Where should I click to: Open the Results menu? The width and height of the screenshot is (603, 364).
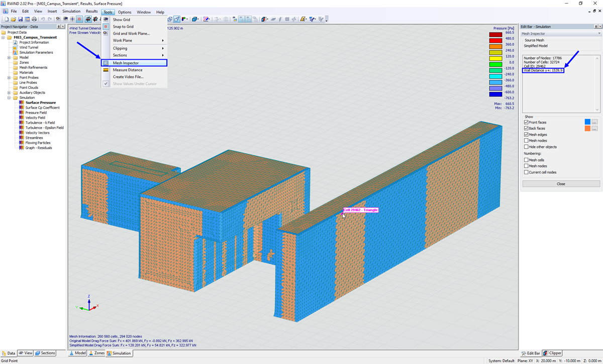pyautogui.click(x=91, y=12)
